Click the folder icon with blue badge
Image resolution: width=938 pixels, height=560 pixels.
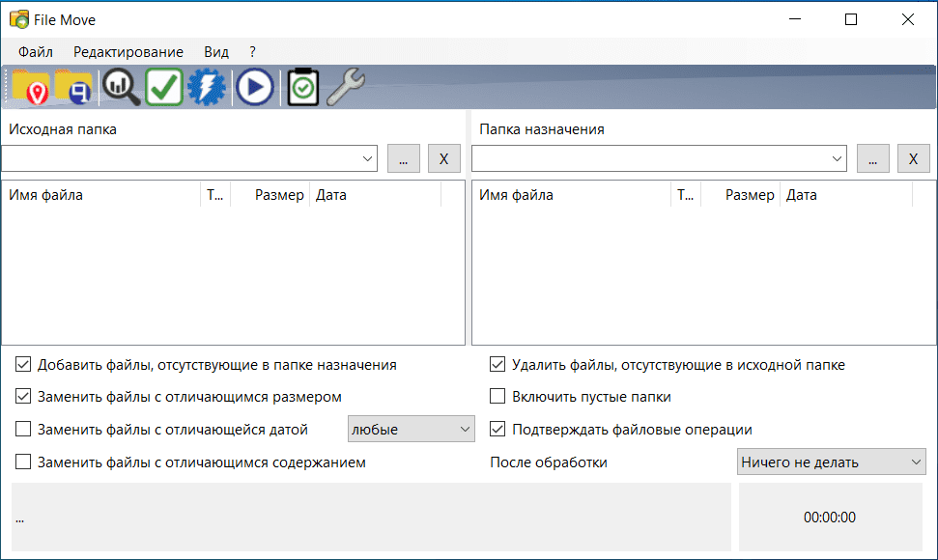[x=74, y=88]
